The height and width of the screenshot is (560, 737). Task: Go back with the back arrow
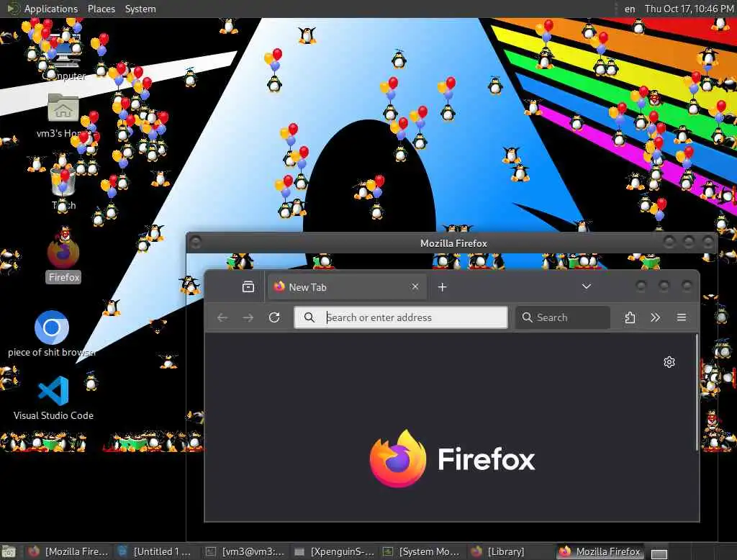coord(222,317)
